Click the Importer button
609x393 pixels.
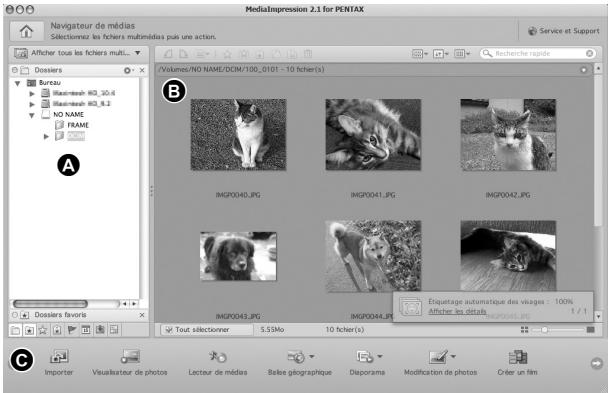59,362
